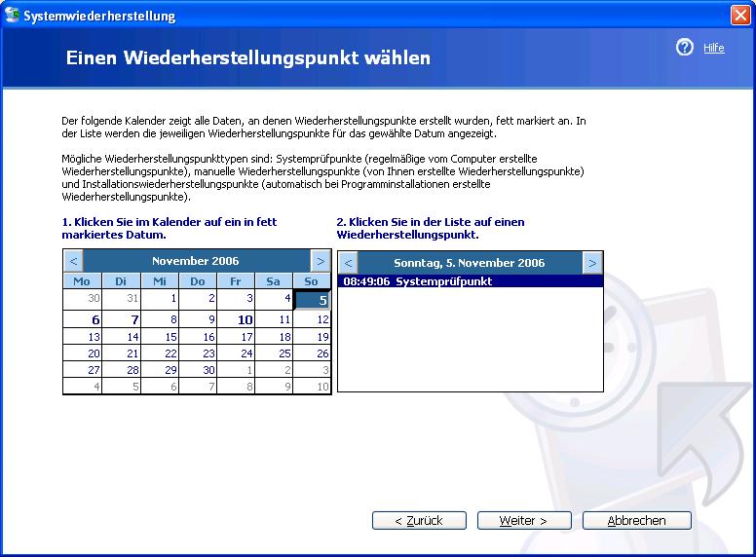Close the Systemwiederherstellung window
The height and width of the screenshot is (557, 756).
740,15
